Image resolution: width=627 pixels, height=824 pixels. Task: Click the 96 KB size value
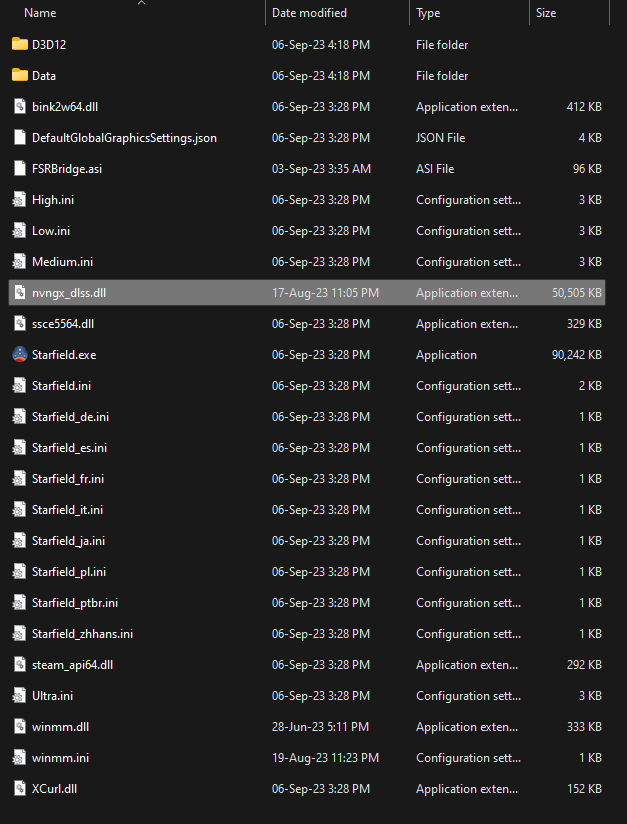click(x=587, y=169)
